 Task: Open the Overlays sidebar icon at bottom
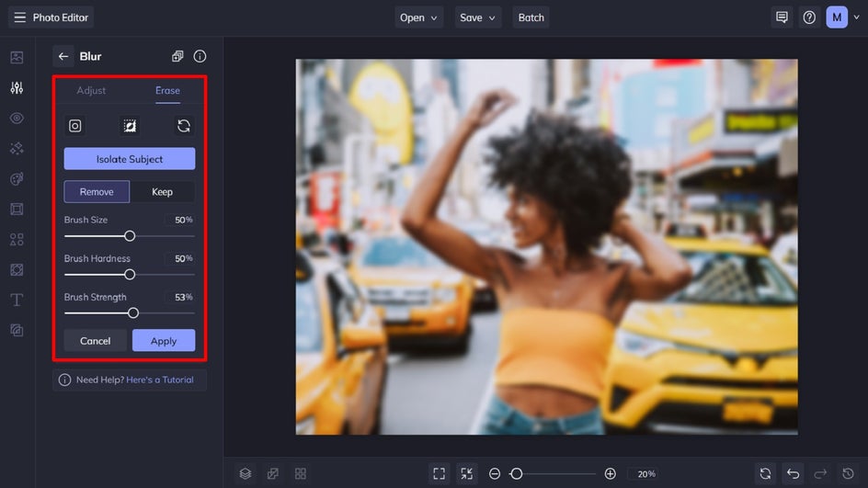[x=17, y=330]
